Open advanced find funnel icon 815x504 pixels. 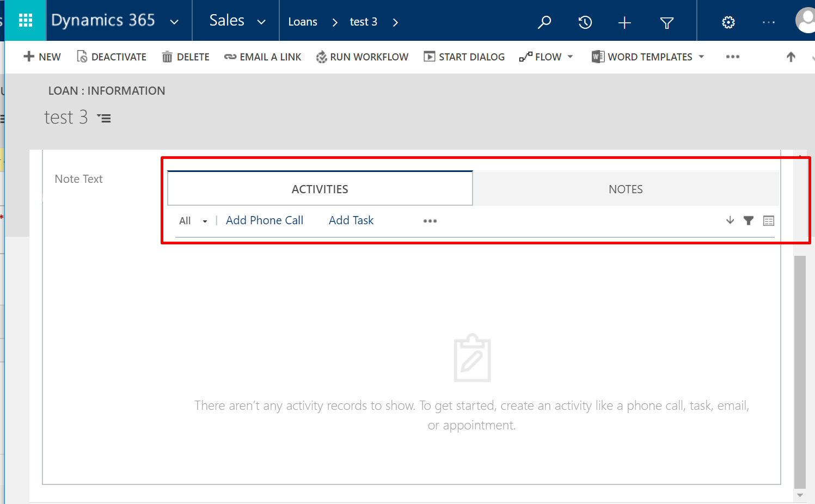666,22
